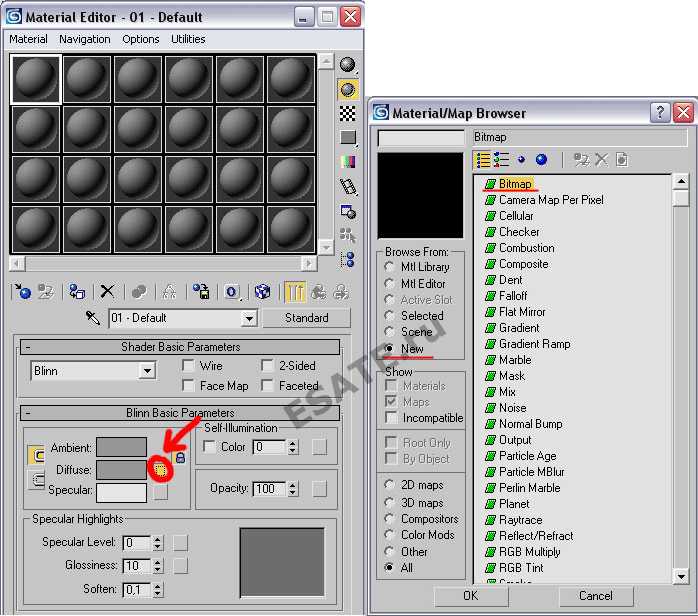Click the Reset Map/Mtl X icon
Image resolution: width=698 pixels, height=616 pixels.
click(x=107, y=291)
